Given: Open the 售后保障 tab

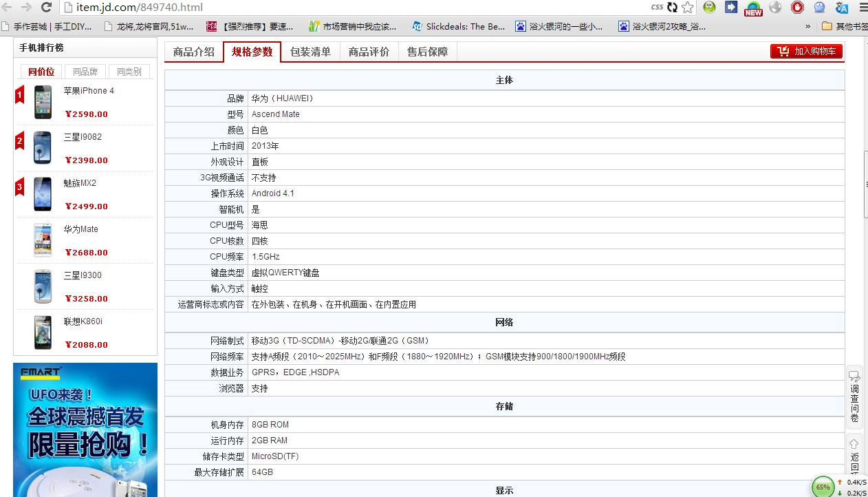Looking at the screenshot, I should (x=428, y=52).
